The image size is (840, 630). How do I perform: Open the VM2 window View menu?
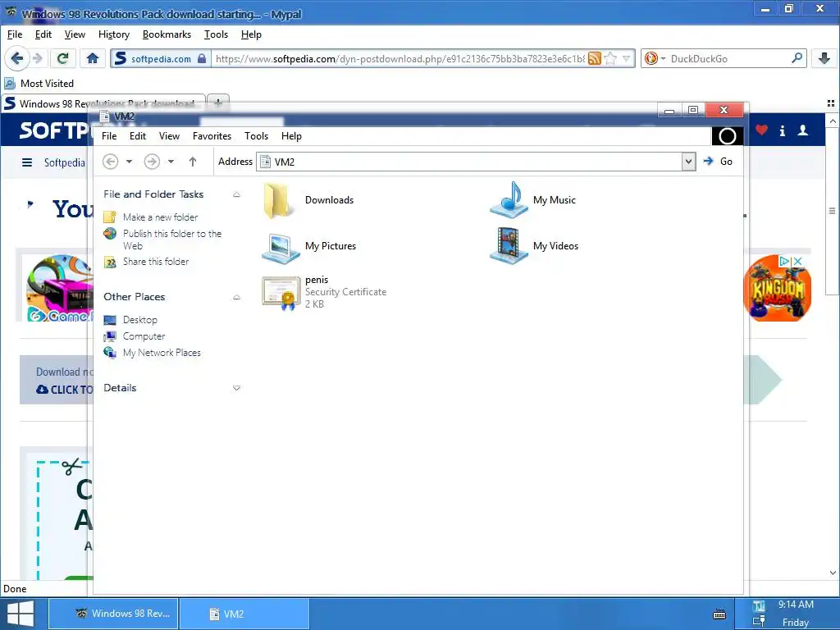pos(169,136)
